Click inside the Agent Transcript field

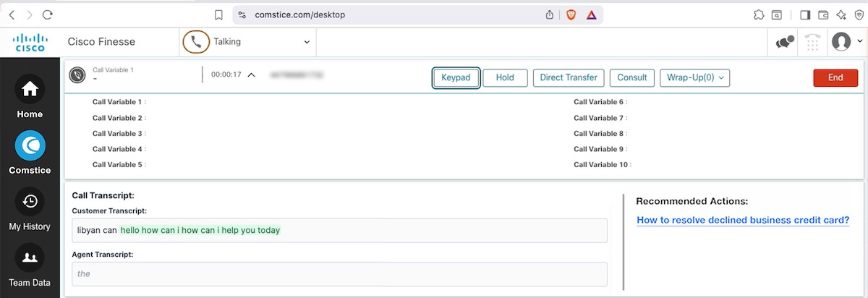tap(339, 274)
